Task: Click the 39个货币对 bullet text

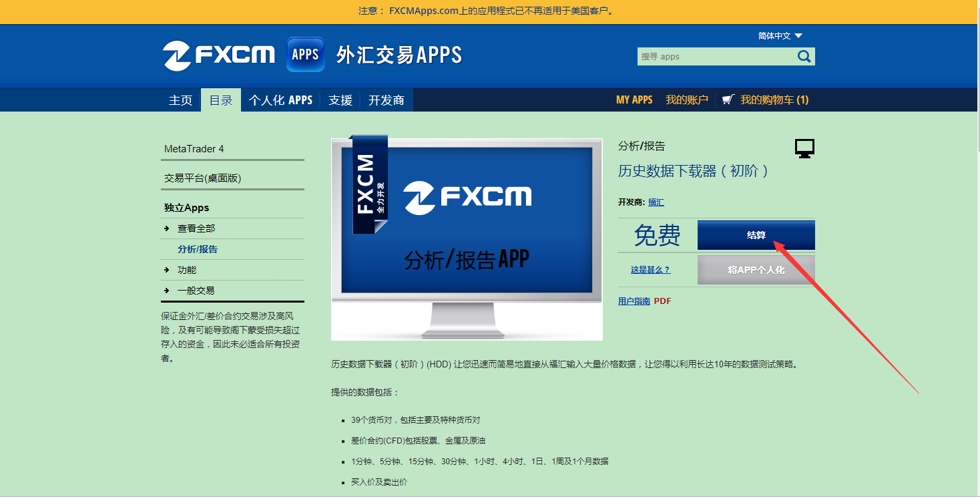Action: coord(416,420)
